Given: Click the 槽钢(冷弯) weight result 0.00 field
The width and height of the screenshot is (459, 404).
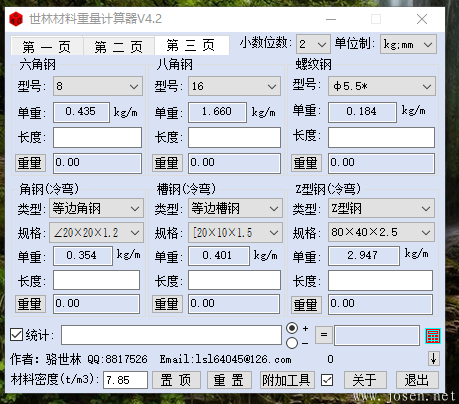Looking at the screenshot, I should [234, 304].
